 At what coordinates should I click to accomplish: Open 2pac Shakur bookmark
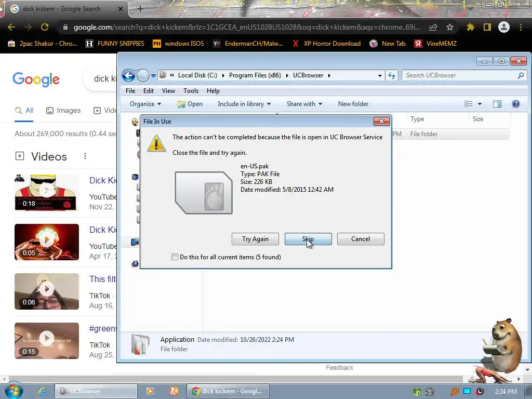click(43, 44)
